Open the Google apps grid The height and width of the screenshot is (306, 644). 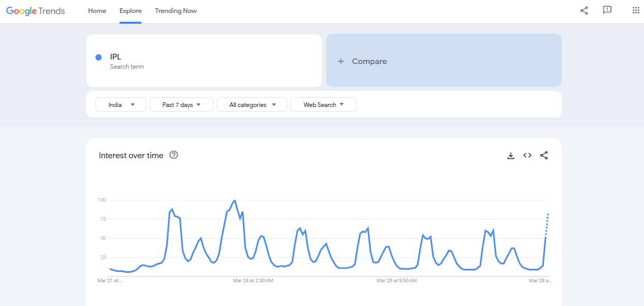[x=636, y=10]
